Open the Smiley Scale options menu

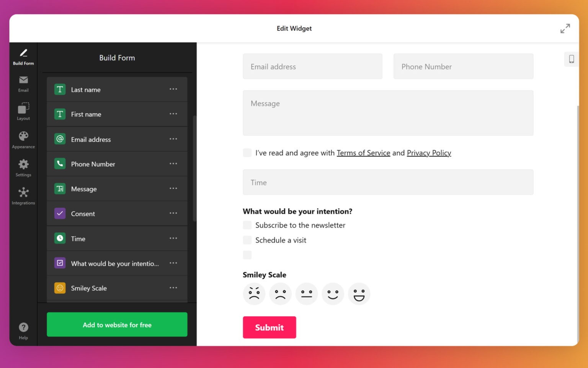tap(173, 288)
